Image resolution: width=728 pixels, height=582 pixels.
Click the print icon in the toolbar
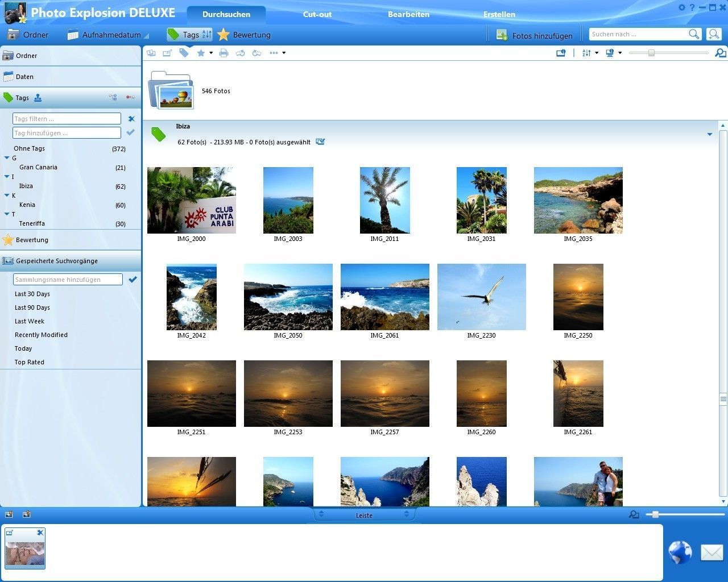coord(224,53)
